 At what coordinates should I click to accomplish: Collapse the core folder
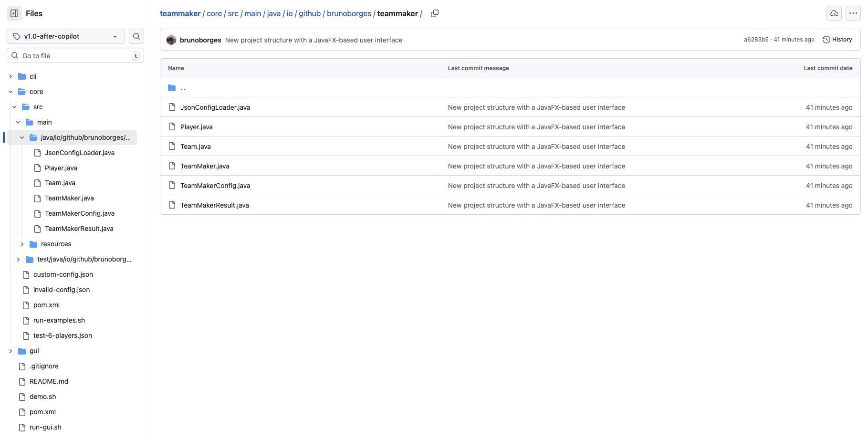(10, 92)
